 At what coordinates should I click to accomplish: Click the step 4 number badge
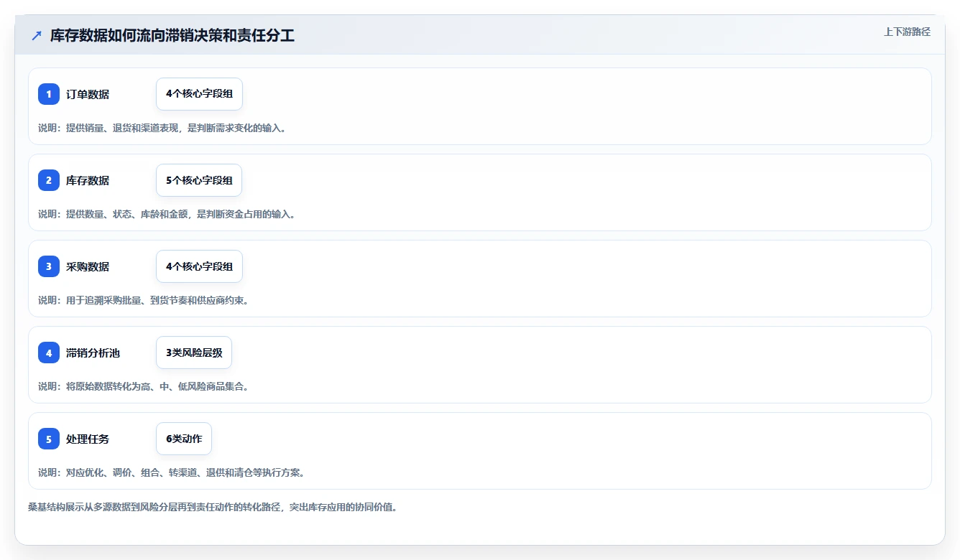(49, 353)
